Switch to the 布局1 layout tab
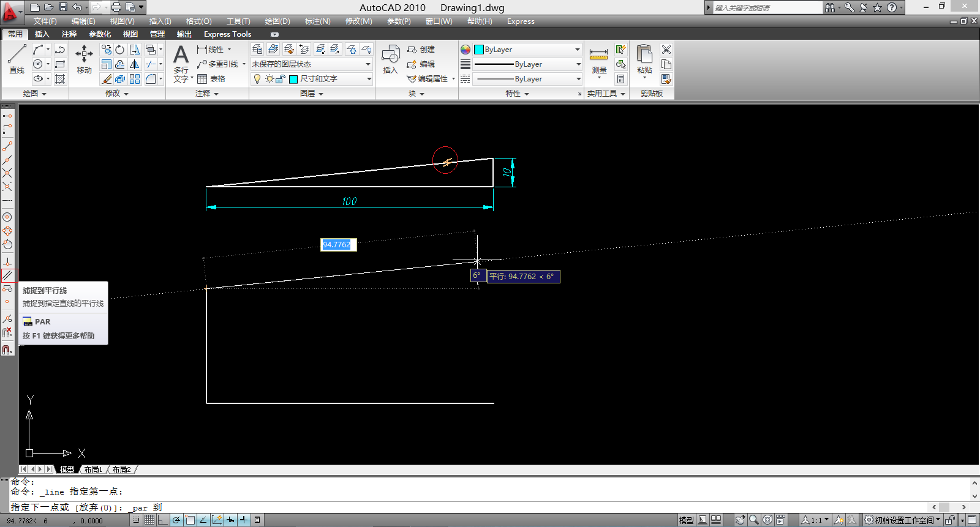 click(93, 469)
